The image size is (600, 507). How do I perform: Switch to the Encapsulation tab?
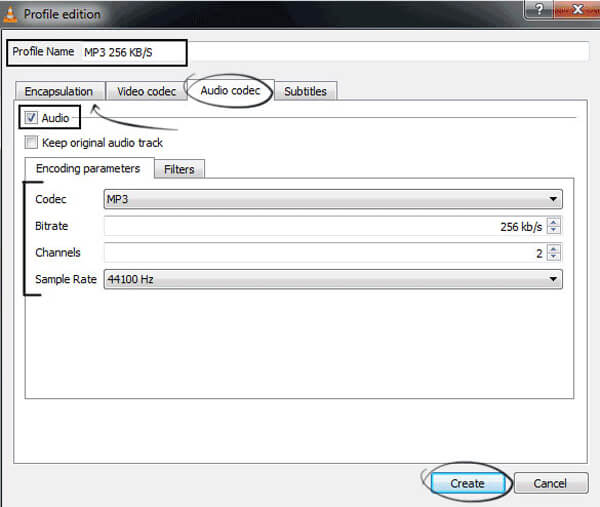click(x=59, y=91)
